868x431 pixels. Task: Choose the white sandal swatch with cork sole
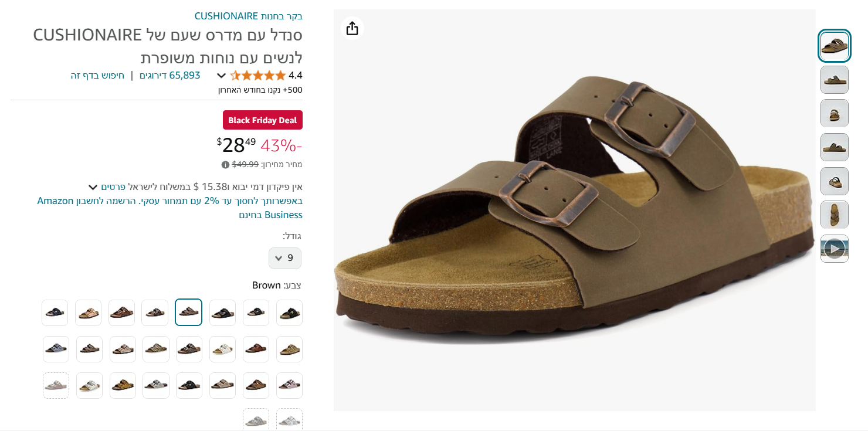click(x=222, y=349)
